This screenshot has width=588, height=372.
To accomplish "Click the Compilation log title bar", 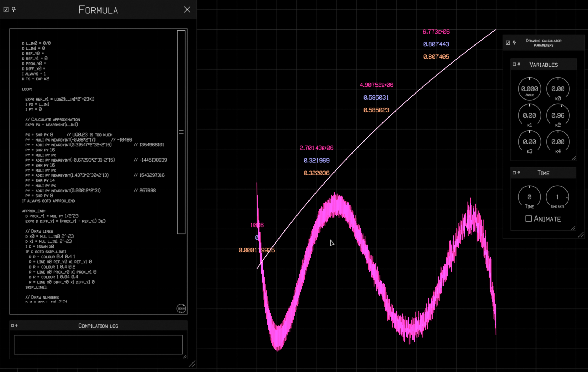I will 98,326.
